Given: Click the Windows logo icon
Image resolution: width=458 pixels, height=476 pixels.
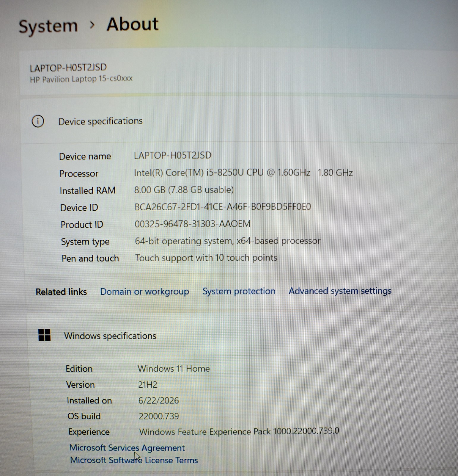Looking at the screenshot, I should tap(44, 335).
